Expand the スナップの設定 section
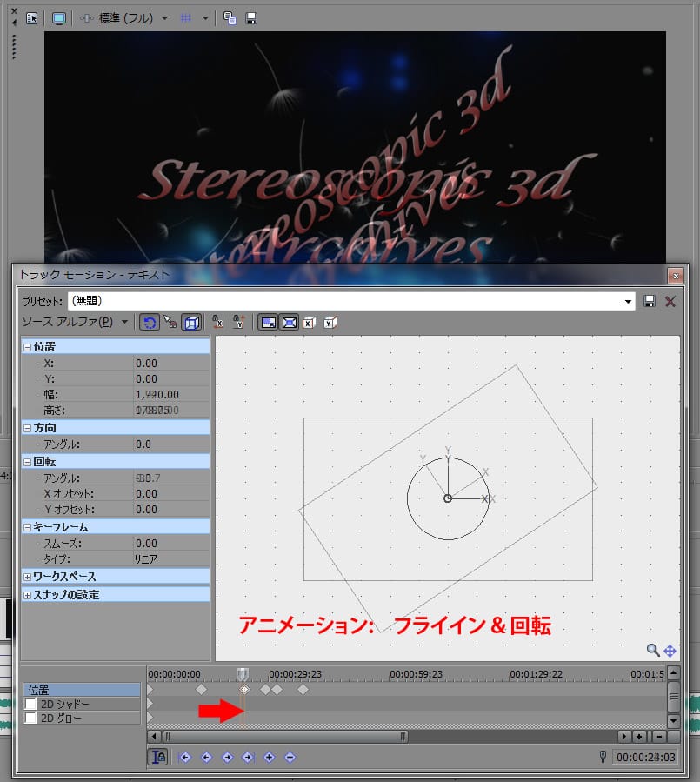 (x=27, y=595)
